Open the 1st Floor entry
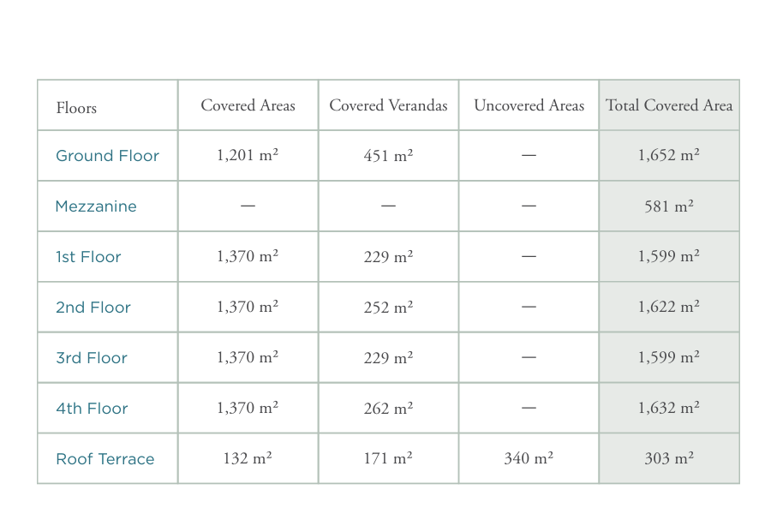 tap(88, 257)
